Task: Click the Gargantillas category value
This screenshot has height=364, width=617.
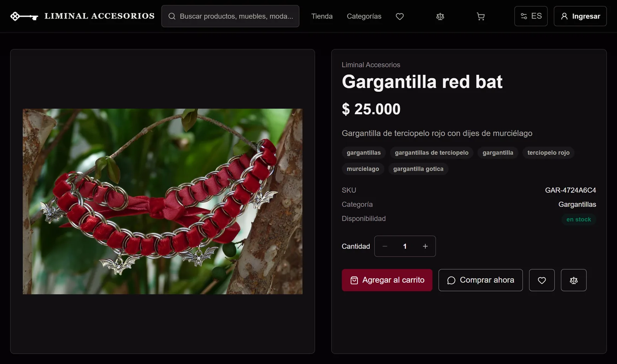Action: pos(577,204)
